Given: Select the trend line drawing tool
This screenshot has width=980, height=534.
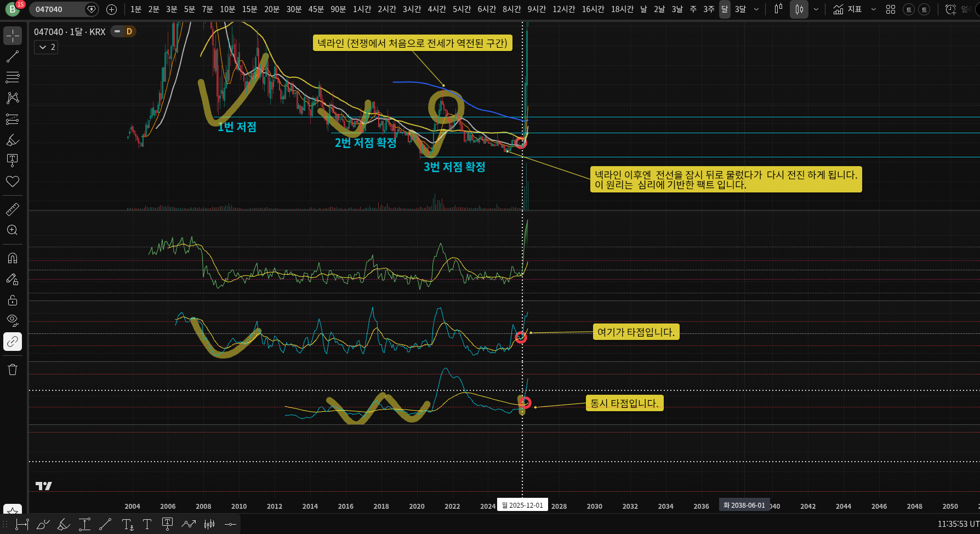Looking at the screenshot, I should tap(12, 56).
